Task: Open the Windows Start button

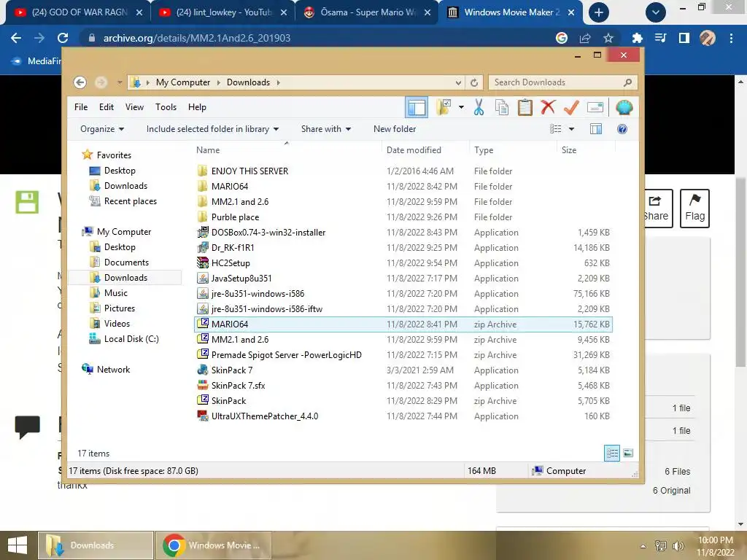Action: click(x=18, y=545)
